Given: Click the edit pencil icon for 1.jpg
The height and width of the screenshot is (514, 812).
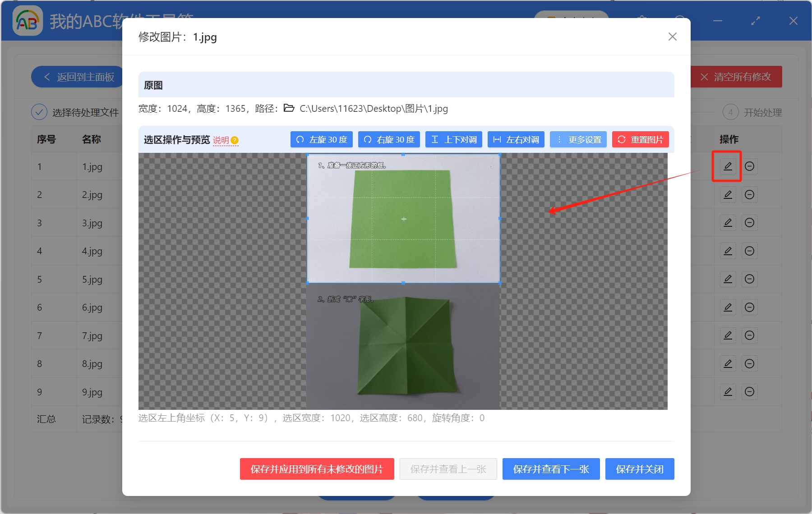Looking at the screenshot, I should coord(727,166).
